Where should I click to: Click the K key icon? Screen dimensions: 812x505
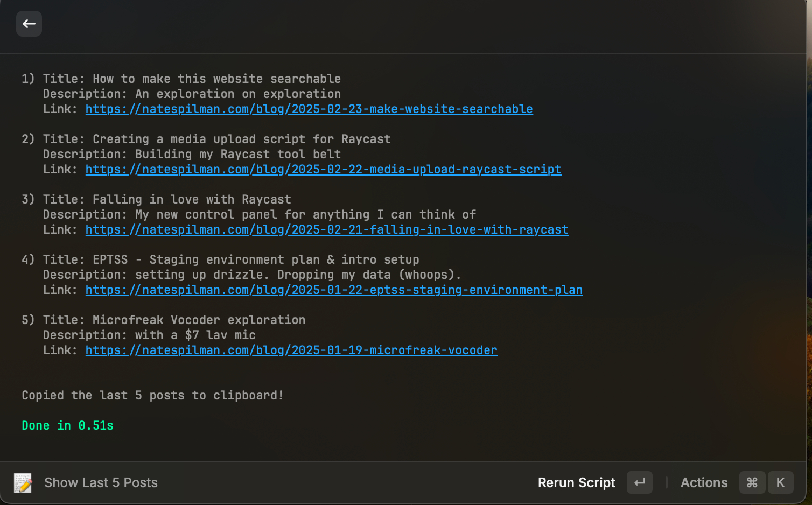pos(781,482)
